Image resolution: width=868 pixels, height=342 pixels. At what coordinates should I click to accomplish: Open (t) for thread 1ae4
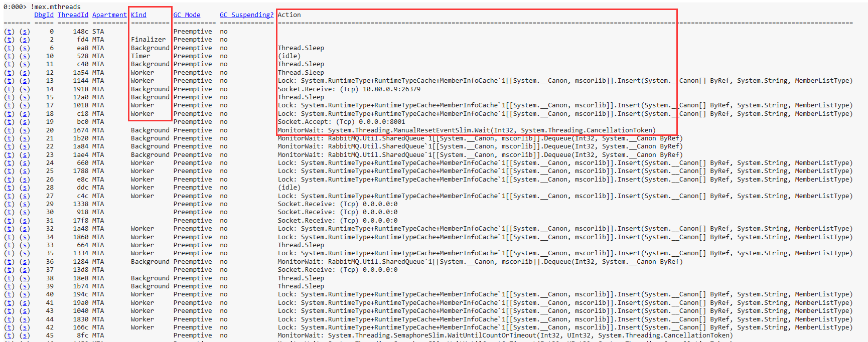pos(9,154)
